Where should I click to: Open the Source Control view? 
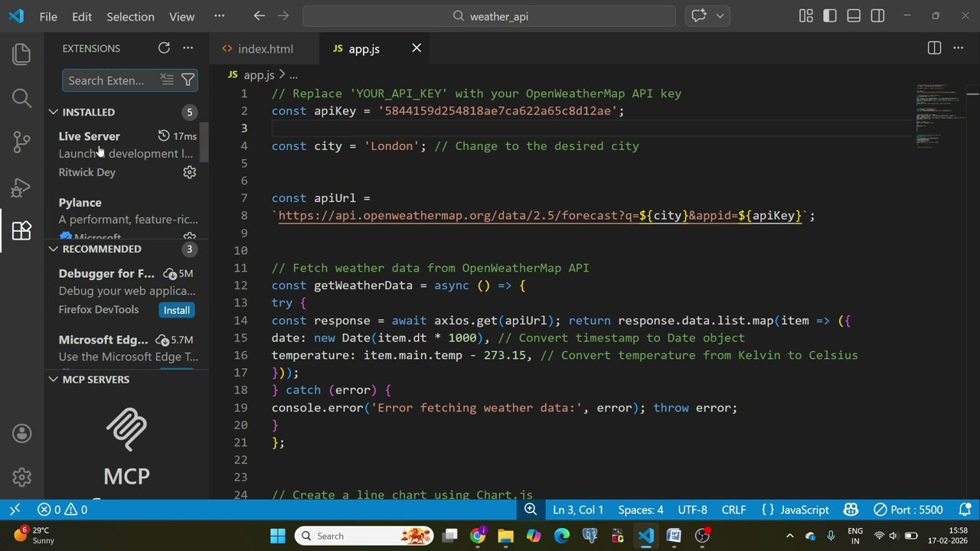coord(21,142)
